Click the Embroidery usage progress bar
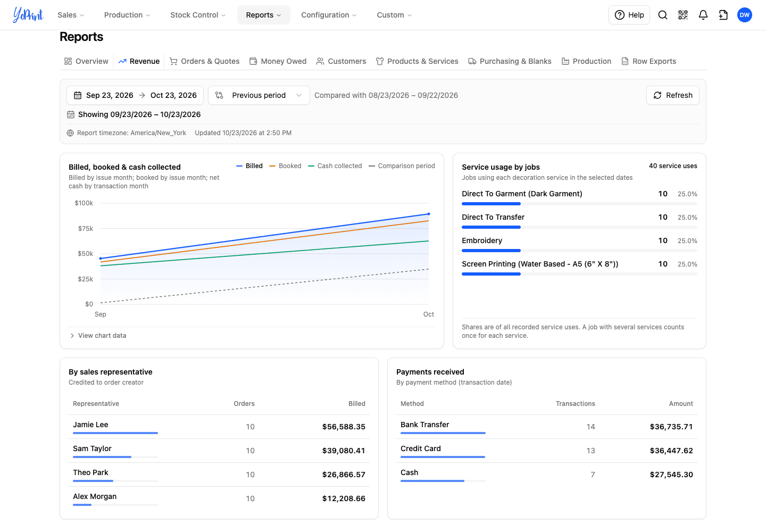Image resolution: width=766 pixels, height=532 pixels. coord(579,251)
